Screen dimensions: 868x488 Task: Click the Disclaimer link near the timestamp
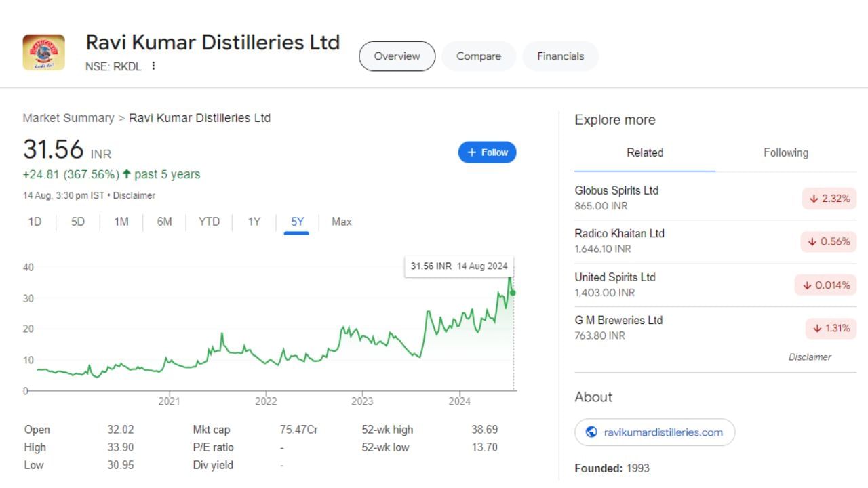point(134,195)
